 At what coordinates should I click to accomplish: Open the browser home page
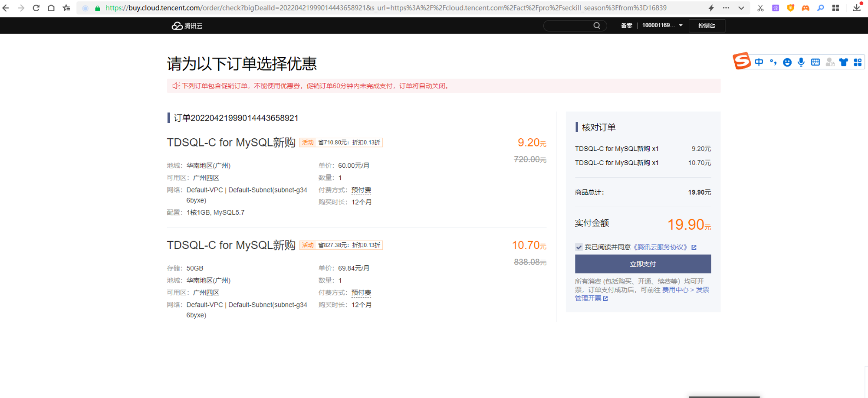51,8
